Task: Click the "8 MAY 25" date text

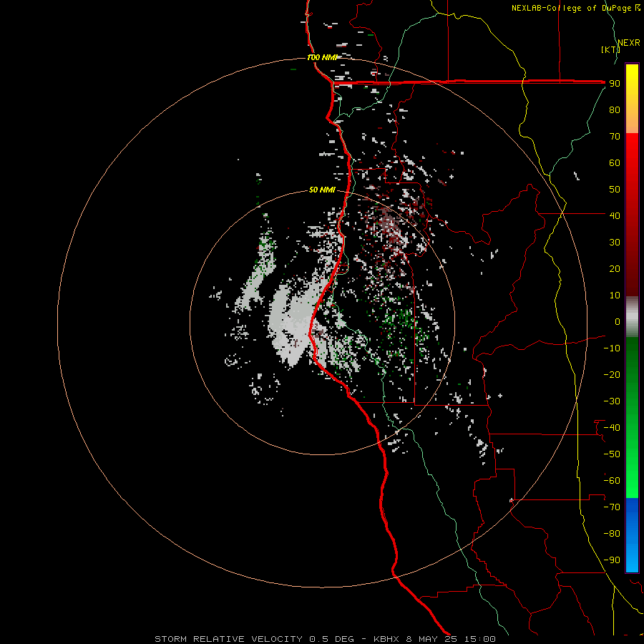Action: [431, 639]
